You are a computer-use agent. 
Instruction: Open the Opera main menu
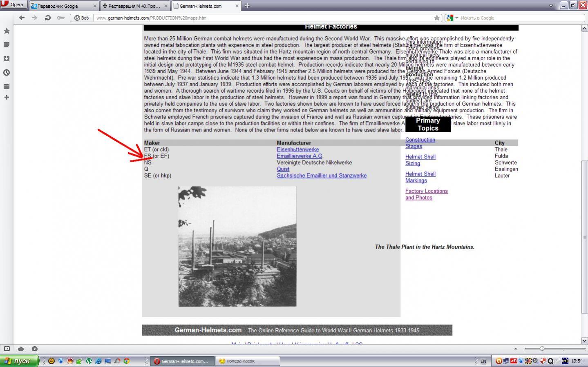tap(14, 5)
